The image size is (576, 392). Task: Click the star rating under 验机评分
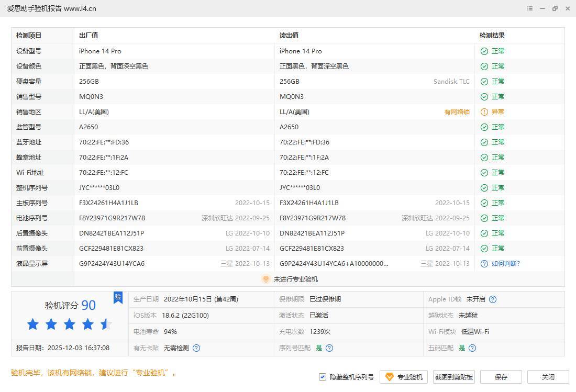coord(70,324)
